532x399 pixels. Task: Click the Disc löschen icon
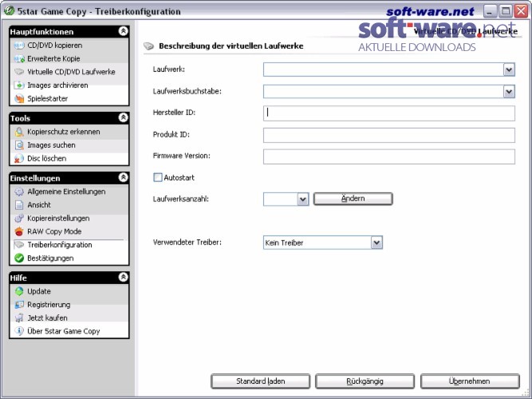(19, 158)
